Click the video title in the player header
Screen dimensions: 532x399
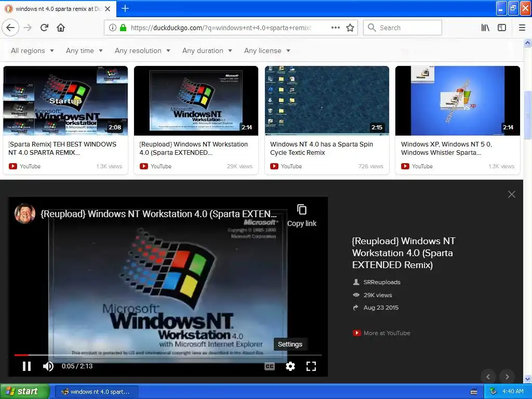click(x=159, y=214)
